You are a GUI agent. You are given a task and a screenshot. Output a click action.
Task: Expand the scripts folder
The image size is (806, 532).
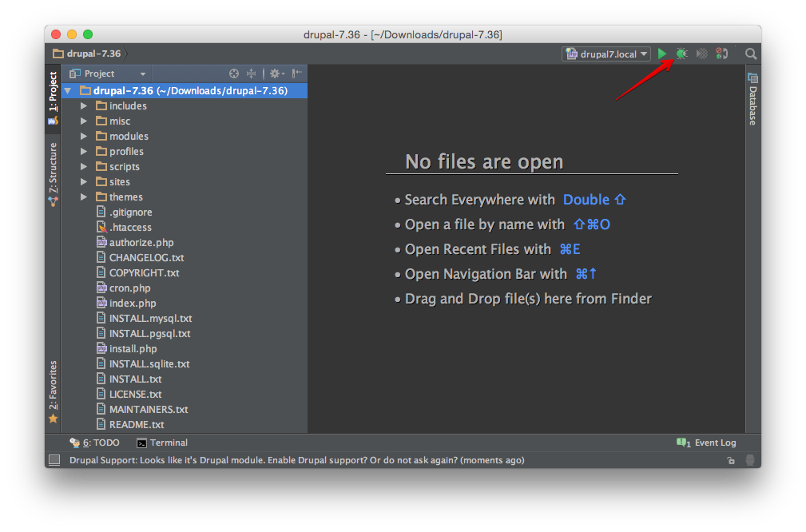click(x=84, y=166)
